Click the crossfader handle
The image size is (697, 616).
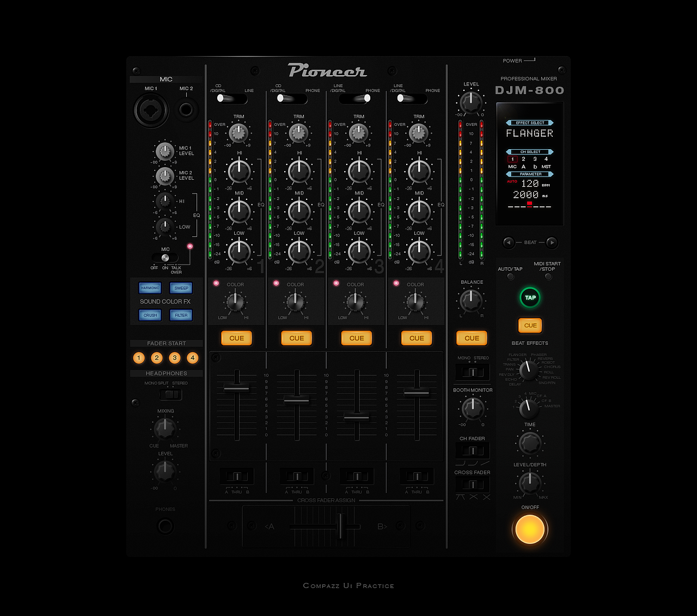[341, 526]
